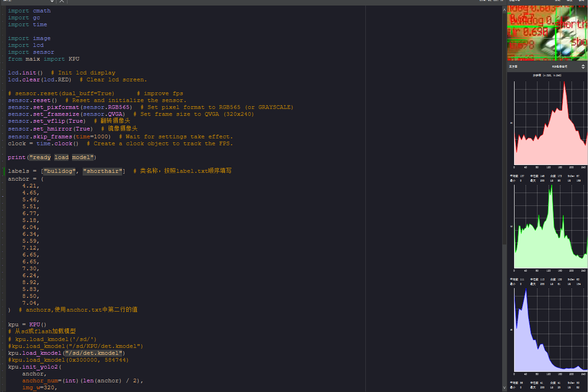Viewport: 588px width, 392px height.
Task: Open the open-files dropdown at top left
Action: 51,1
